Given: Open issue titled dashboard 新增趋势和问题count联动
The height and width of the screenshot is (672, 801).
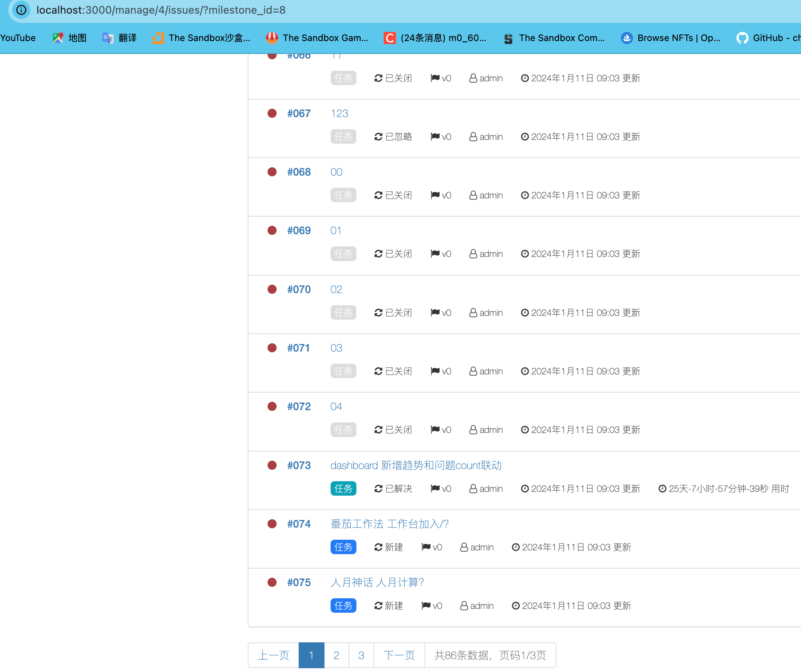Looking at the screenshot, I should click(416, 466).
